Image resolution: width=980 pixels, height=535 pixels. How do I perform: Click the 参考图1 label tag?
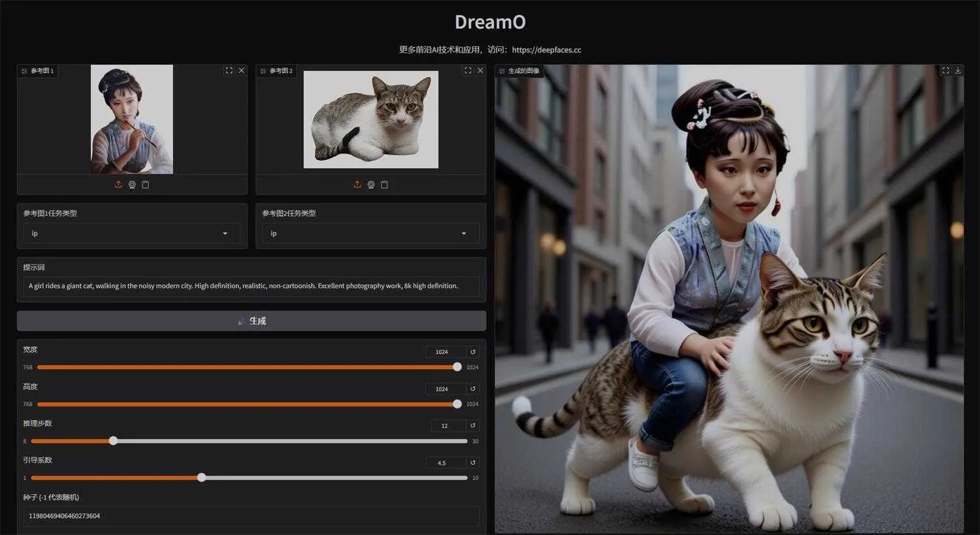pos(38,71)
